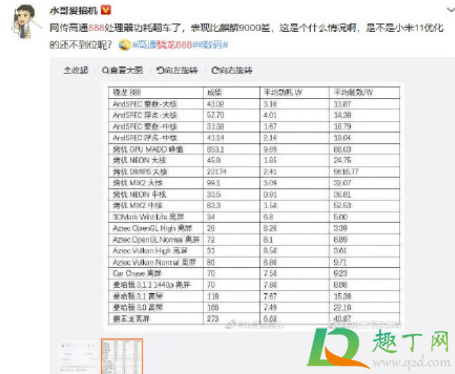The image size is (455, 374).
Task: Click the 烤机 MIX2 大核 row label
Action: click(138, 183)
